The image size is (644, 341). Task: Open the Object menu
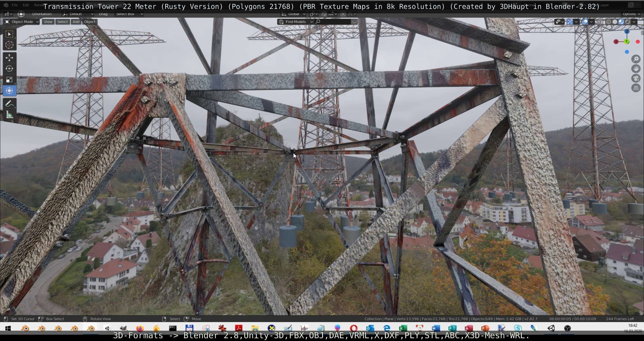click(90, 22)
